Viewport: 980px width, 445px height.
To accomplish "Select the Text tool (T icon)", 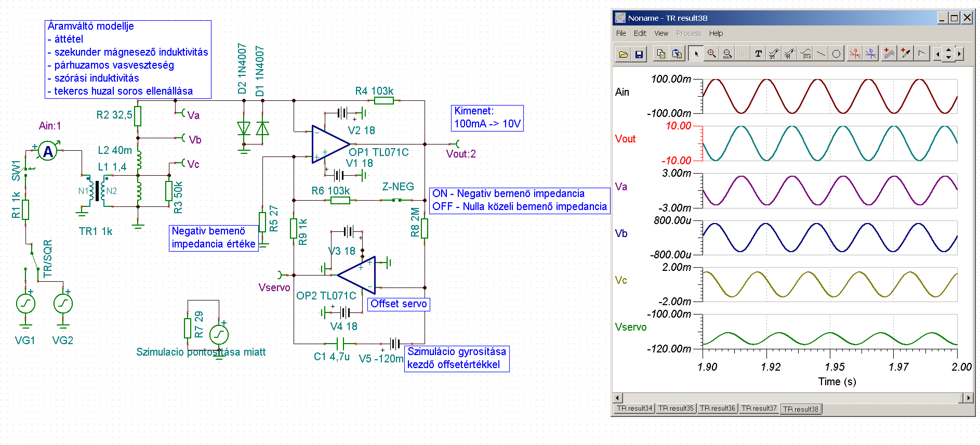I will click(758, 54).
